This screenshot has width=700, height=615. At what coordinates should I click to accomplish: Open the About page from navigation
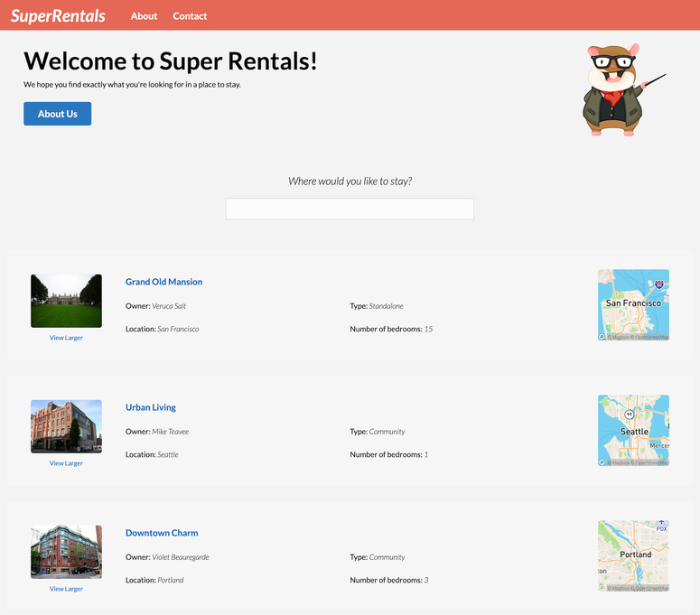(144, 16)
